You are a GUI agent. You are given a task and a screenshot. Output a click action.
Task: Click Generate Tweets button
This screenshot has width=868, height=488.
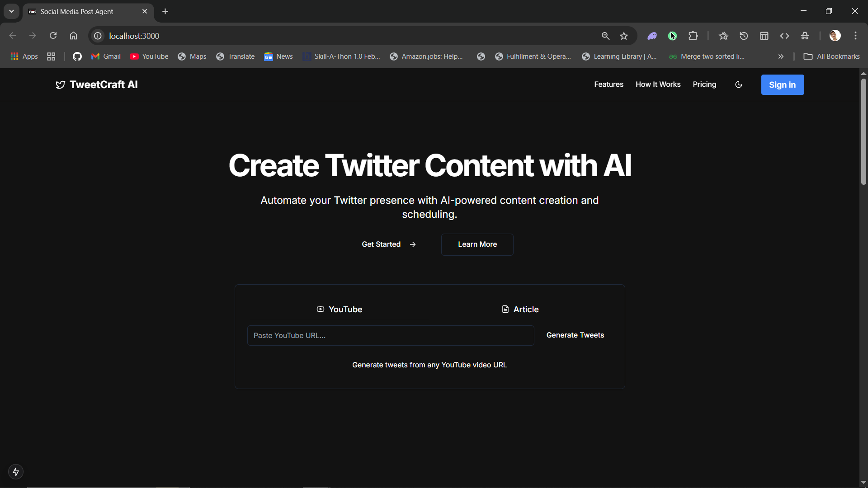(x=575, y=335)
